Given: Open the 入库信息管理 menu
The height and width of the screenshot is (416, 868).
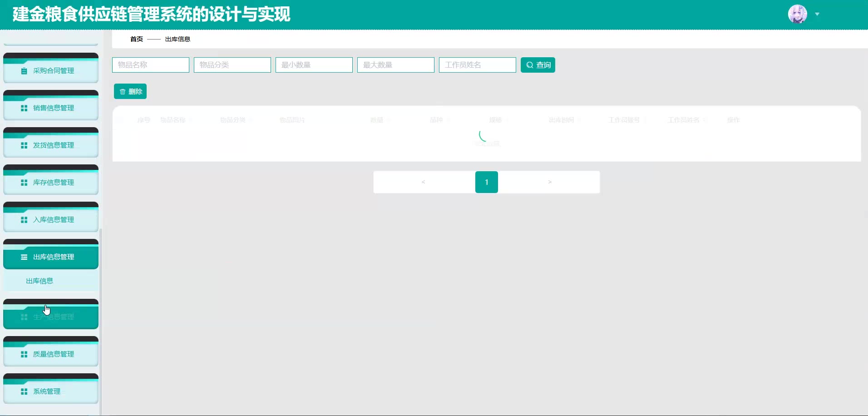Looking at the screenshot, I should (x=51, y=217).
